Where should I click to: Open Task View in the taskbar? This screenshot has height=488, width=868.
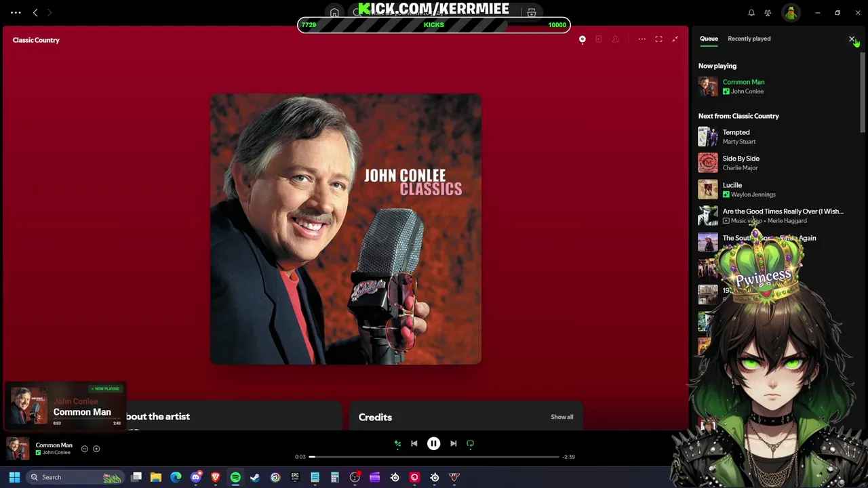[x=136, y=477]
